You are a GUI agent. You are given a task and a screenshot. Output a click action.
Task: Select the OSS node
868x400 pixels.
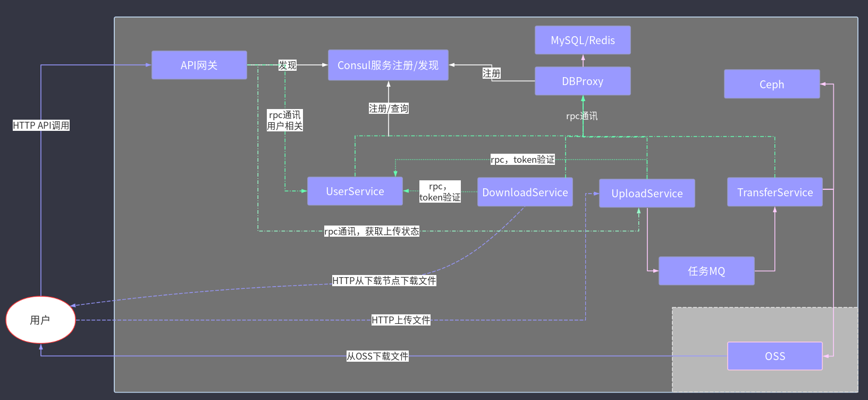(x=775, y=356)
